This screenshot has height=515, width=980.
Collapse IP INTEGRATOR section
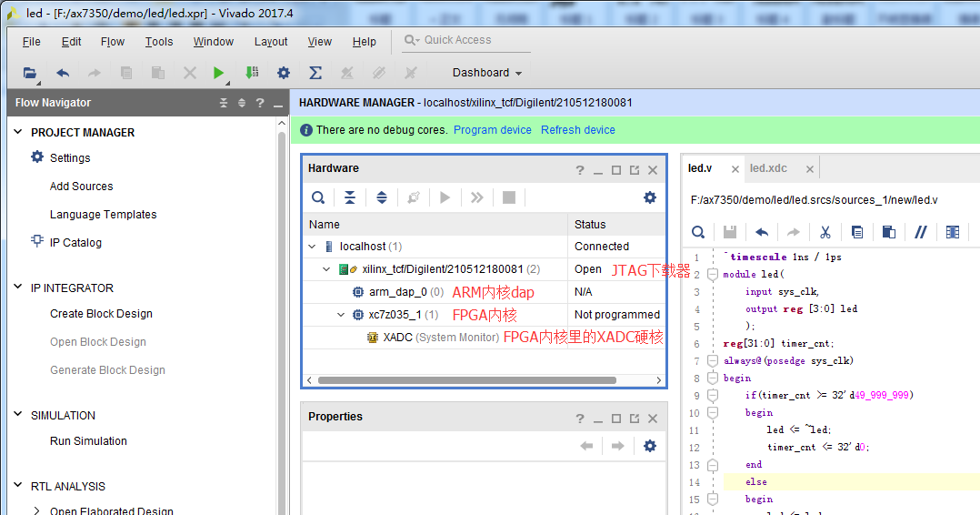tap(17, 288)
